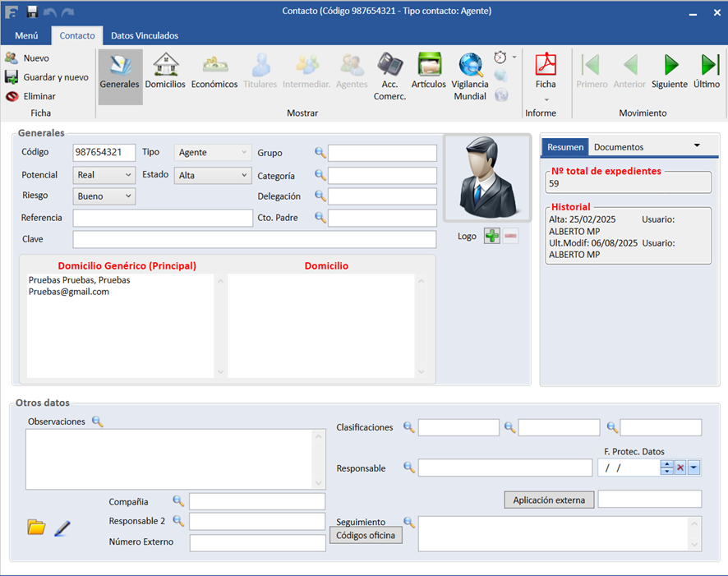The height and width of the screenshot is (576, 728).
Task: Click the green plus to add logo
Action: pos(491,236)
